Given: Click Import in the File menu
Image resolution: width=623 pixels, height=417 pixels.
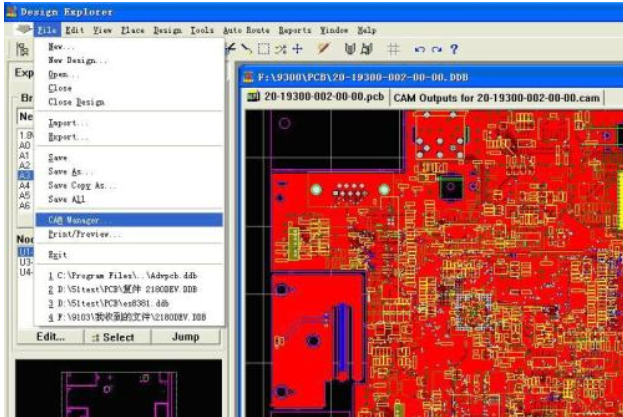Looking at the screenshot, I should pyautogui.click(x=64, y=123).
